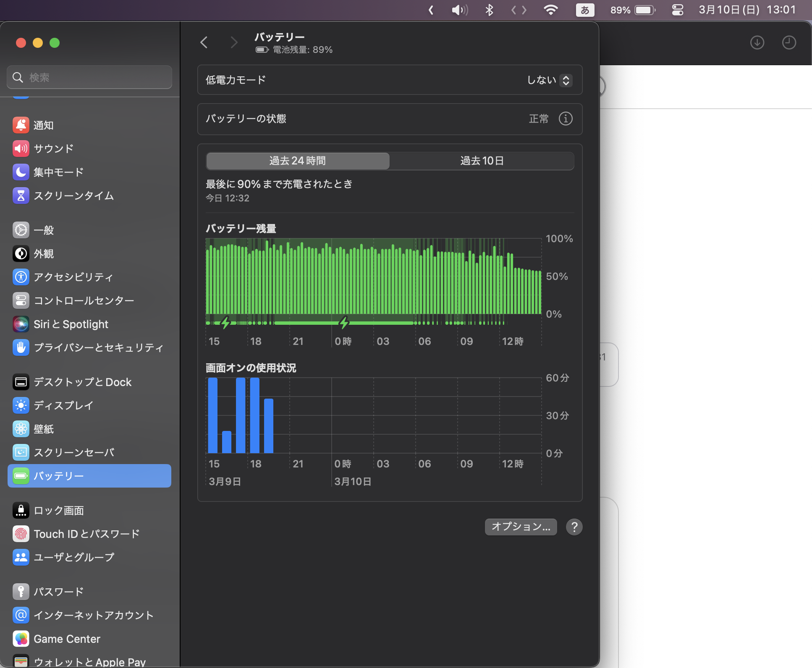812x668 pixels.
Task: Select the 集中モード moon icon
Action: 21,172
